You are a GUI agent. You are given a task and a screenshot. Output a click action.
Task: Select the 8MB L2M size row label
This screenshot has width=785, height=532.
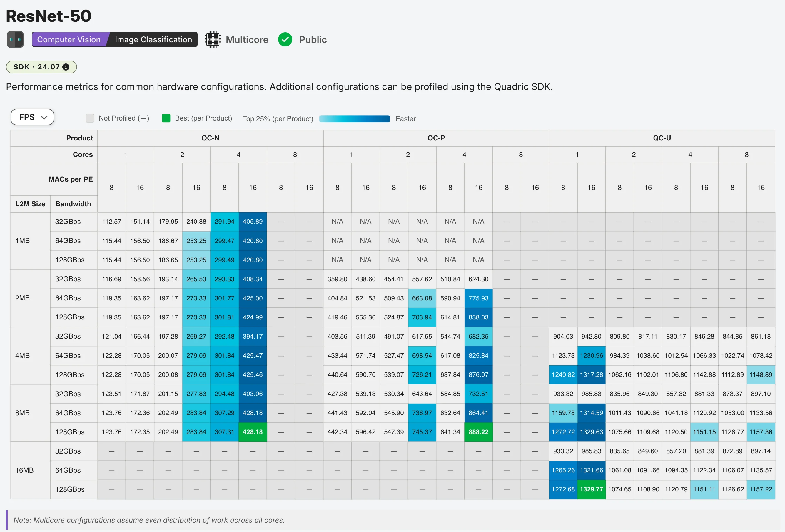click(30, 413)
